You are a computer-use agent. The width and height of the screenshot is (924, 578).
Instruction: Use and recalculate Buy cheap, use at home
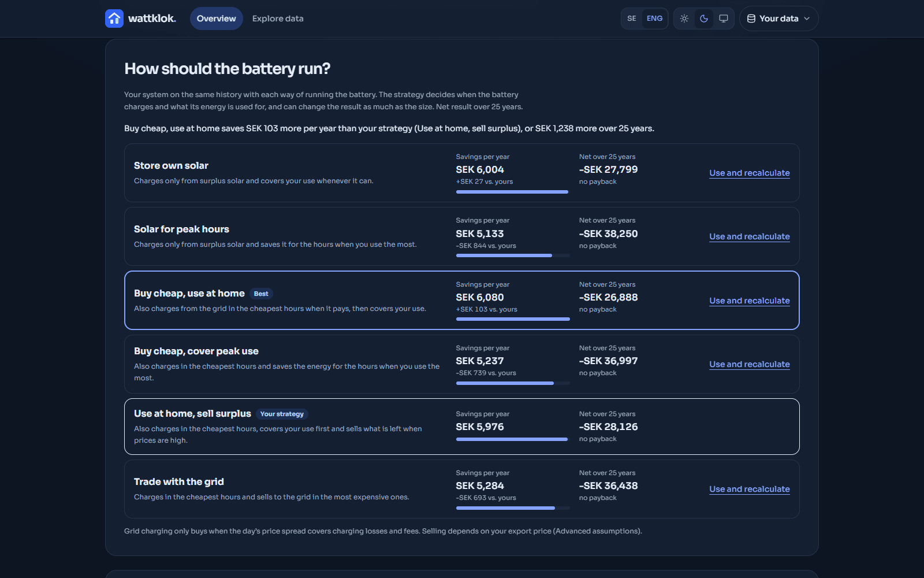coord(750,301)
